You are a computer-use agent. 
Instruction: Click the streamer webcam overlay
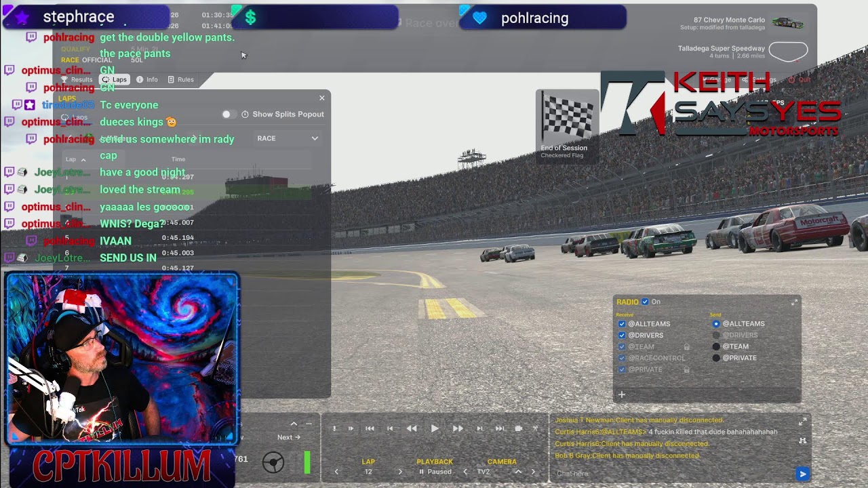[122, 359]
